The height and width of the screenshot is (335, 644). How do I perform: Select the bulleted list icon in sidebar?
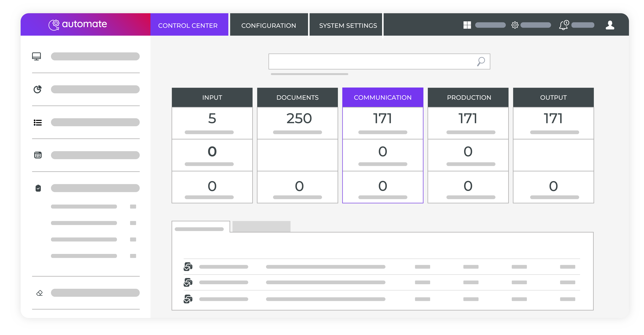point(38,122)
